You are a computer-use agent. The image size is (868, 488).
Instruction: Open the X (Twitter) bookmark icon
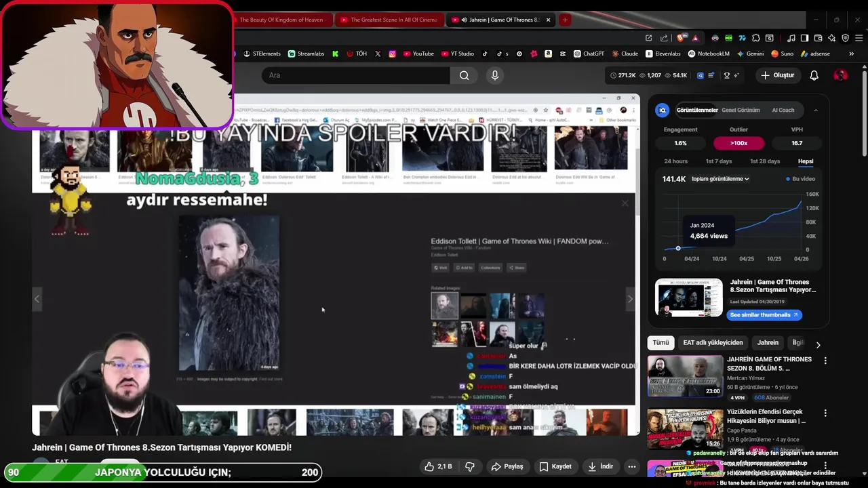coord(378,54)
